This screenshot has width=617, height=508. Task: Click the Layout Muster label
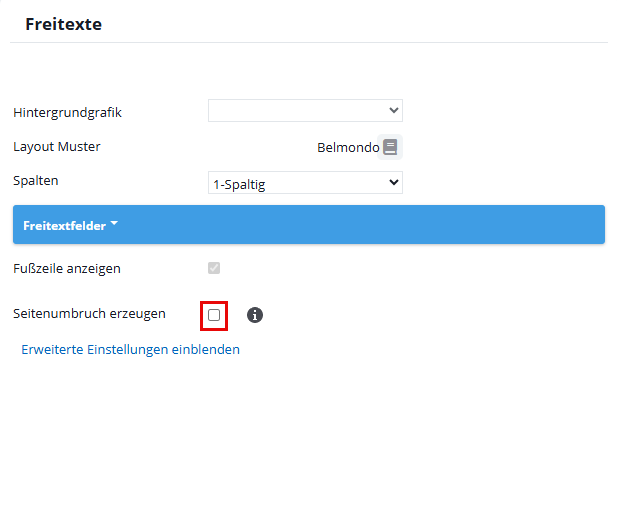coord(57,146)
